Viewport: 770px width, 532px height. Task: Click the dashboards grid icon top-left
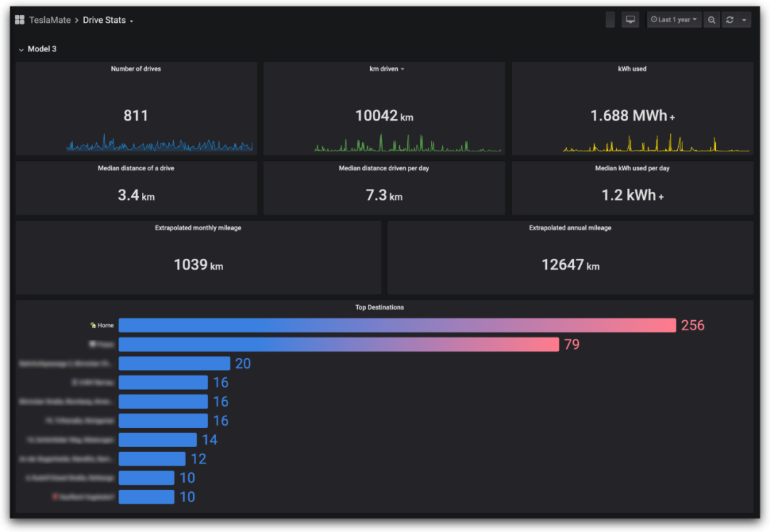19,19
